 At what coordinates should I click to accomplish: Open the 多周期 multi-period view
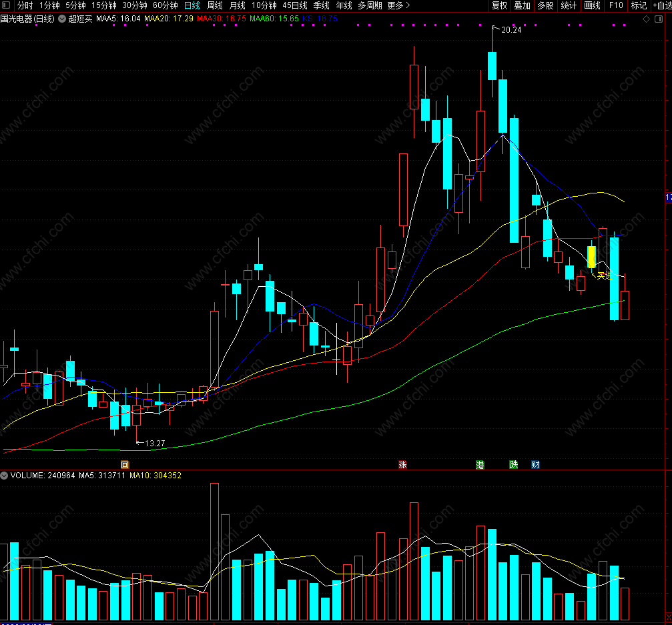point(370,5)
